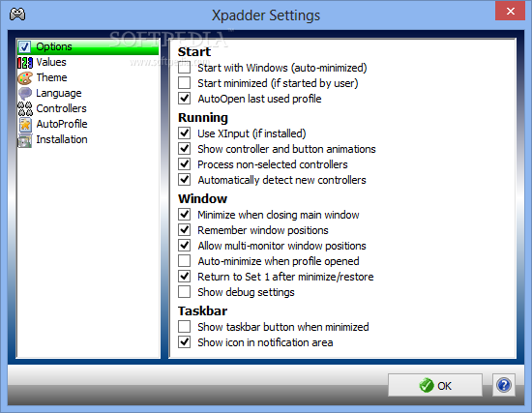532x413 pixels.
Task: Select the Options category label
Action: point(54,46)
